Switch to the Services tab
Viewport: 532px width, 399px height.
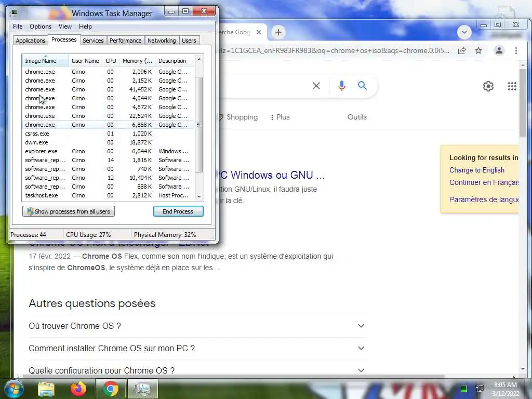coord(93,41)
